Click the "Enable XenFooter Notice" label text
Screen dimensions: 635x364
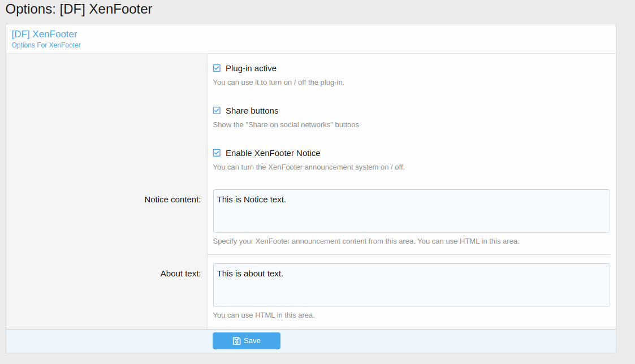273,153
